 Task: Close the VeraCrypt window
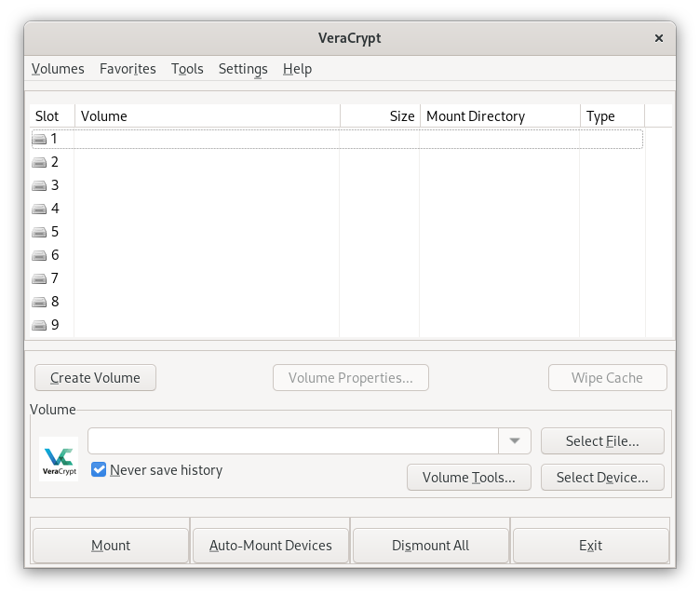pos(659,38)
